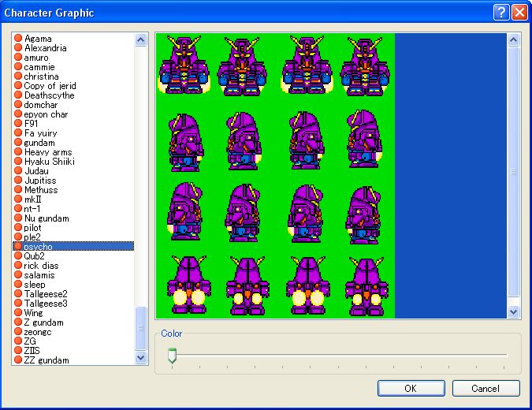Click the Color slider handle

[172, 356]
